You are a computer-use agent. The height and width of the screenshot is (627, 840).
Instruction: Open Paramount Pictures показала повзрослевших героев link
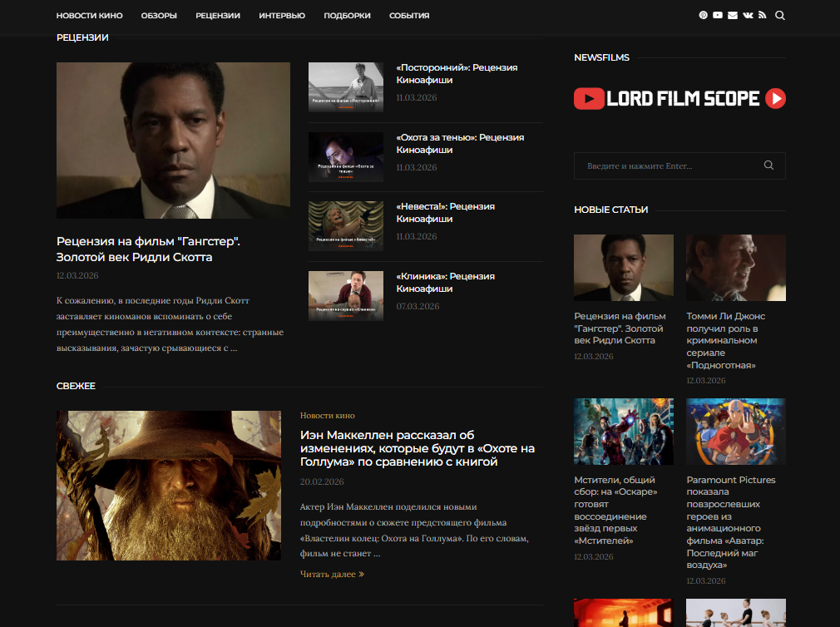pos(731,522)
